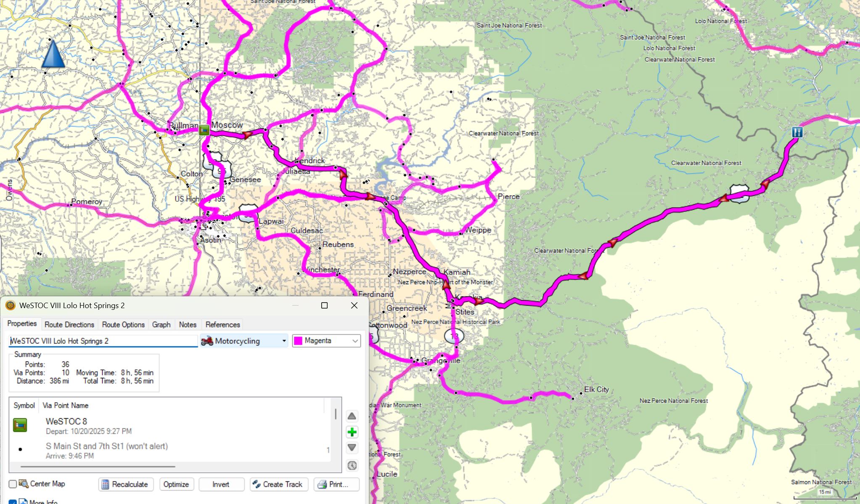The height and width of the screenshot is (504, 860).
Task: Move via point down with down arrow
Action: 352,448
